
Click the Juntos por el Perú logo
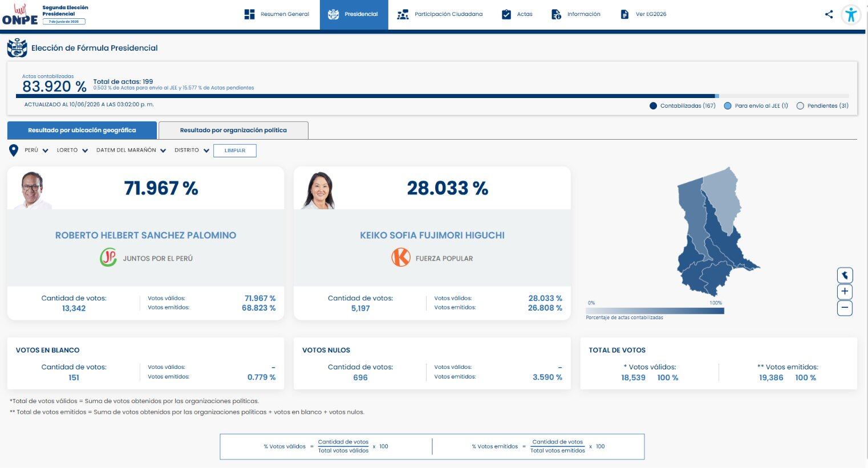tap(108, 258)
